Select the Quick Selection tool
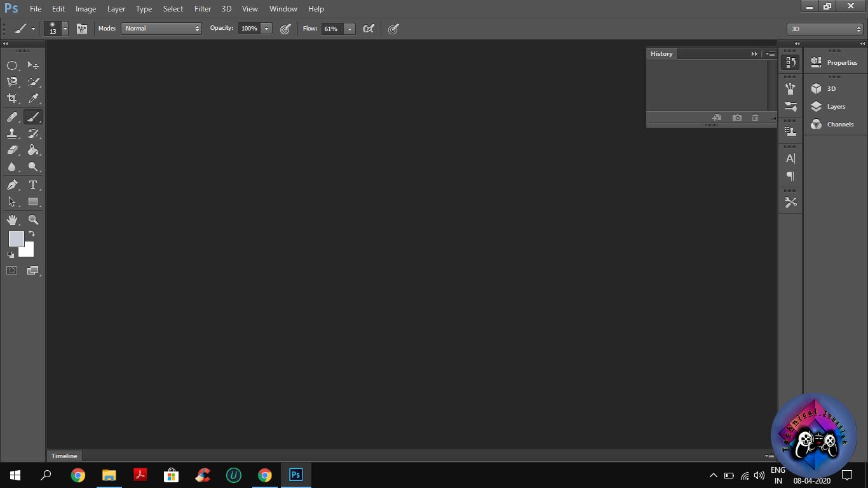 point(33,82)
